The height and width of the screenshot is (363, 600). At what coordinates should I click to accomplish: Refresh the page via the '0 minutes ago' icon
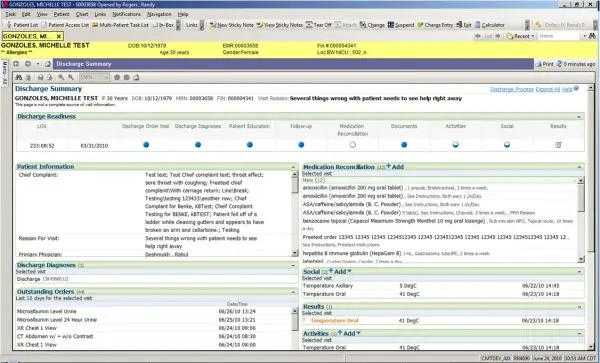pos(559,64)
